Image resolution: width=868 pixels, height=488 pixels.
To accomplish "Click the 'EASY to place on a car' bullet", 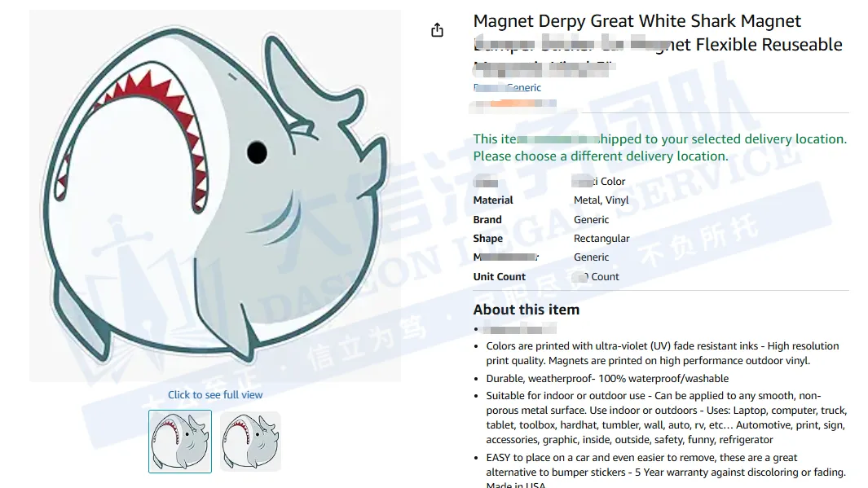I will [x=666, y=470].
